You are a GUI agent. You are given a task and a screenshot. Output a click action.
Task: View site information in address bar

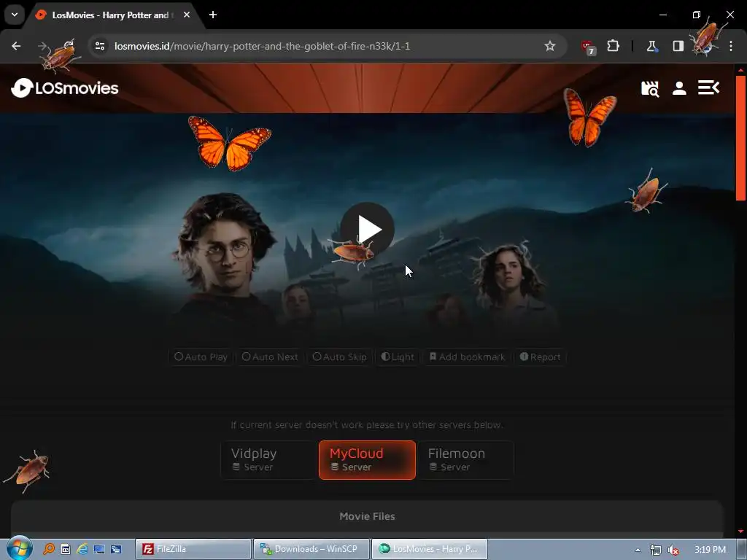(100, 46)
